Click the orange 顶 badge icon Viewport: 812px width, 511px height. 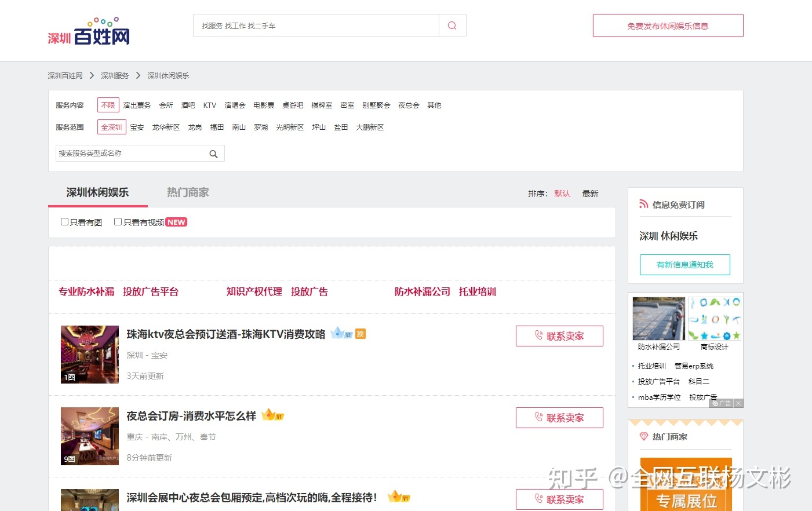361,334
